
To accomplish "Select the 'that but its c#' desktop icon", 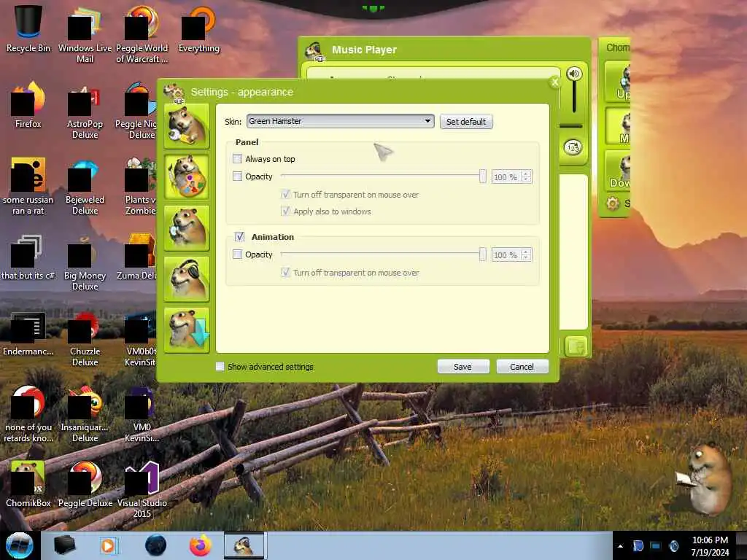I will point(28,257).
